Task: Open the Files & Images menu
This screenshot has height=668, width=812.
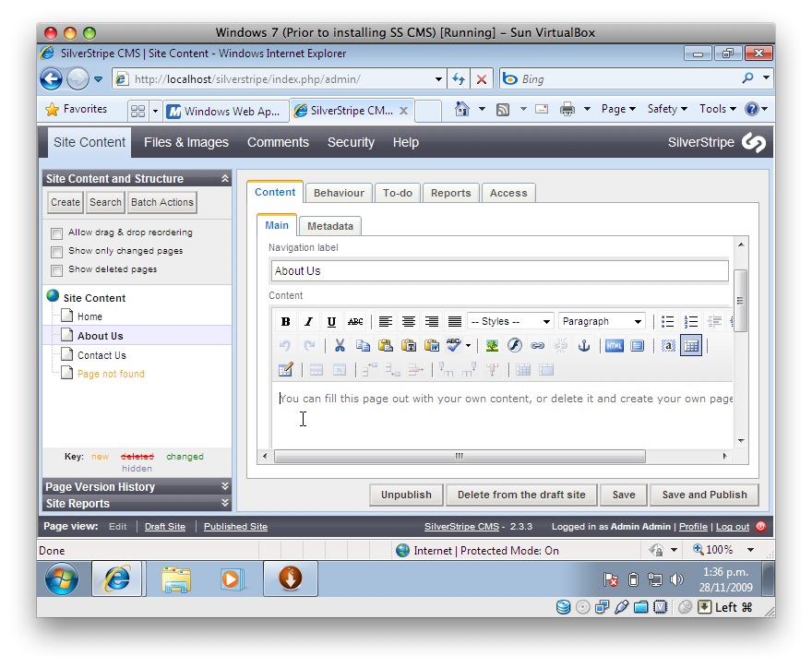Action: (185, 142)
